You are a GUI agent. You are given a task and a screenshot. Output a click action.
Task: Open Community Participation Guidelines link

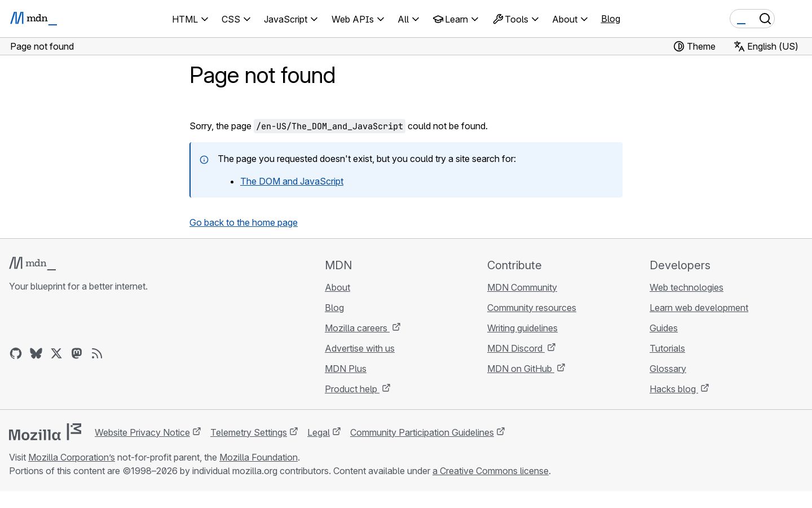point(427,432)
